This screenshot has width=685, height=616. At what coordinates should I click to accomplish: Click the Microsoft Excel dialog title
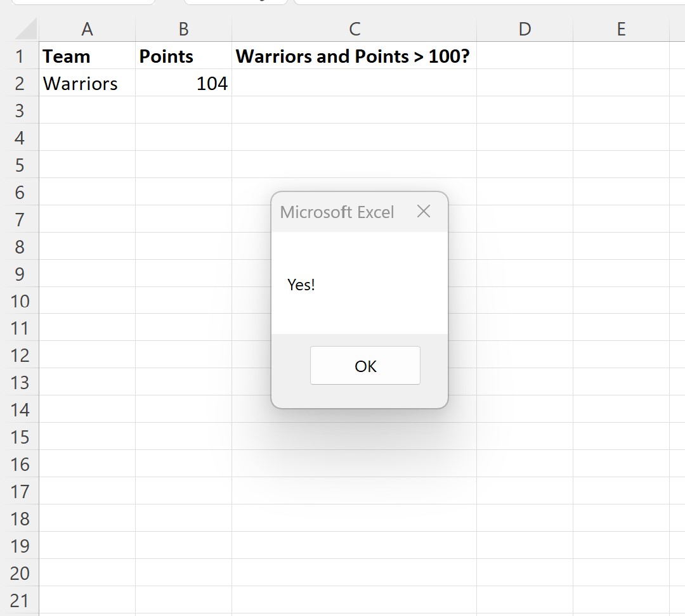coord(337,212)
